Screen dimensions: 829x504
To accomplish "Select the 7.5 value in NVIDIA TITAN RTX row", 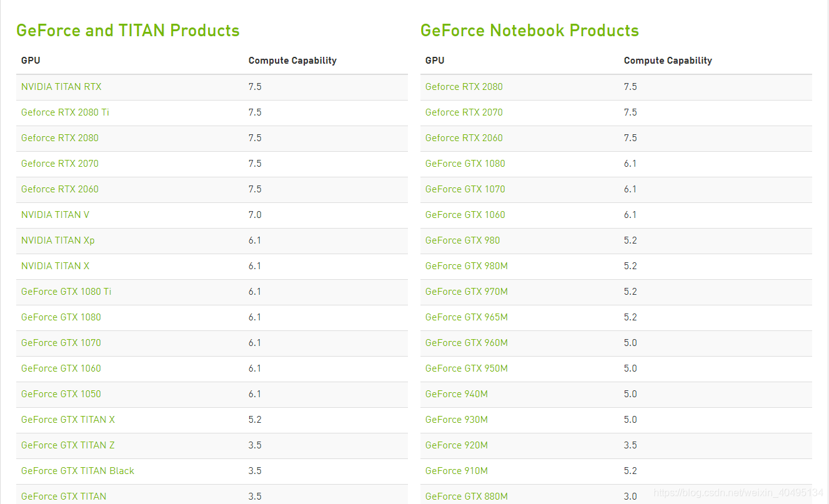I will coord(255,87).
